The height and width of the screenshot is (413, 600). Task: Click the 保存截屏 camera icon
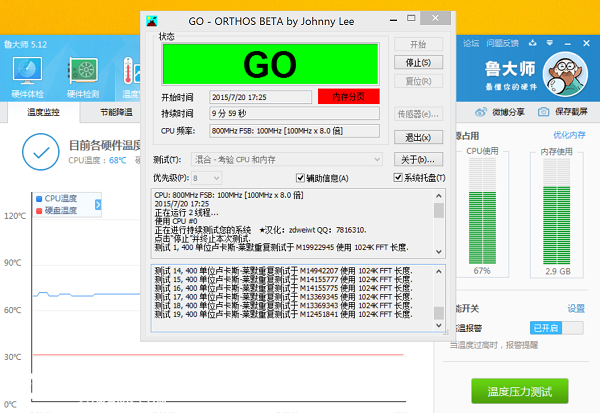point(543,112)
